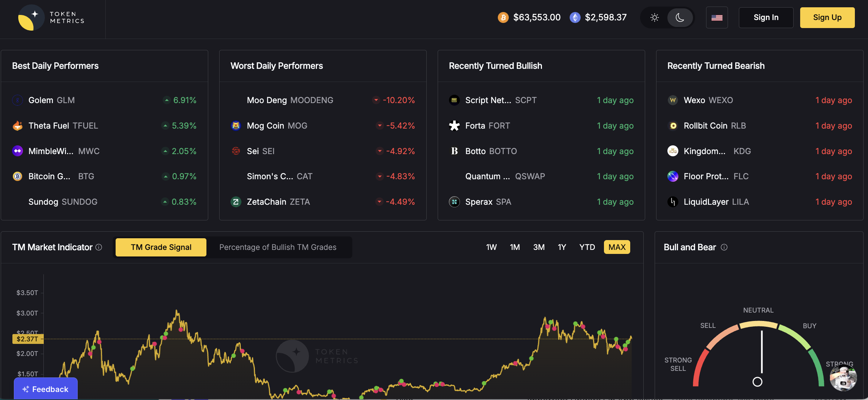This screenshot has width=868, height=400.
Task: Click the Forta star icon
Action: [x=454, y=126]
